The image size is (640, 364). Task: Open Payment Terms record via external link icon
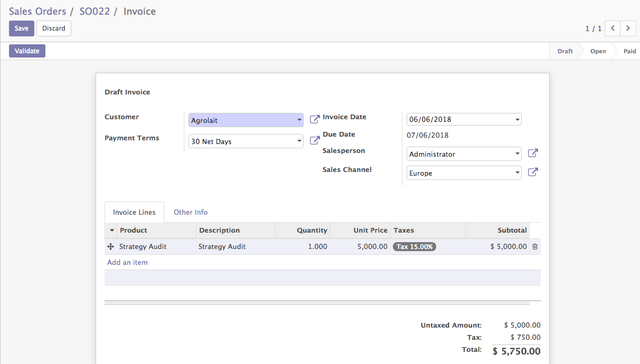click(x=314, y=139)
